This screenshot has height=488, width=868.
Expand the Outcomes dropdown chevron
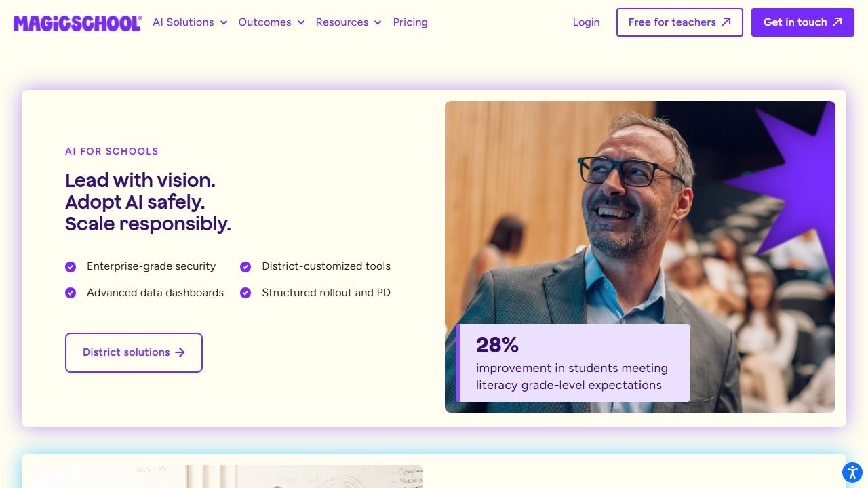coord(301,23)
